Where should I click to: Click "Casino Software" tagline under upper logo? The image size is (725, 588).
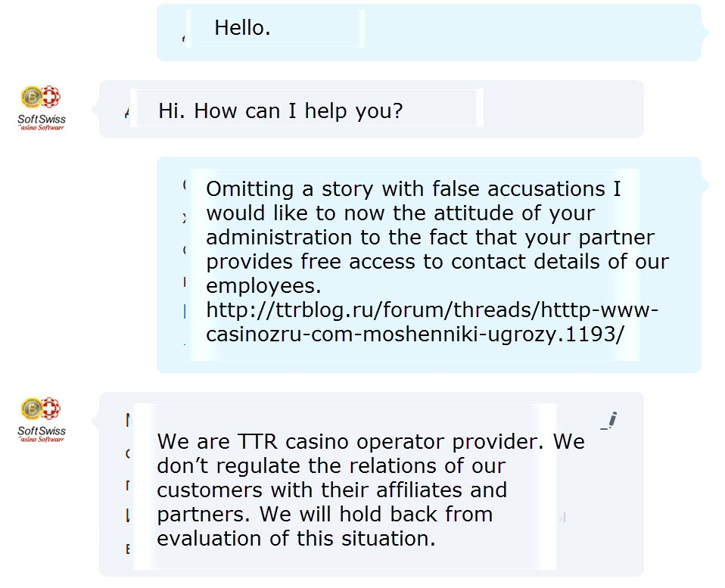coord(42,128)
